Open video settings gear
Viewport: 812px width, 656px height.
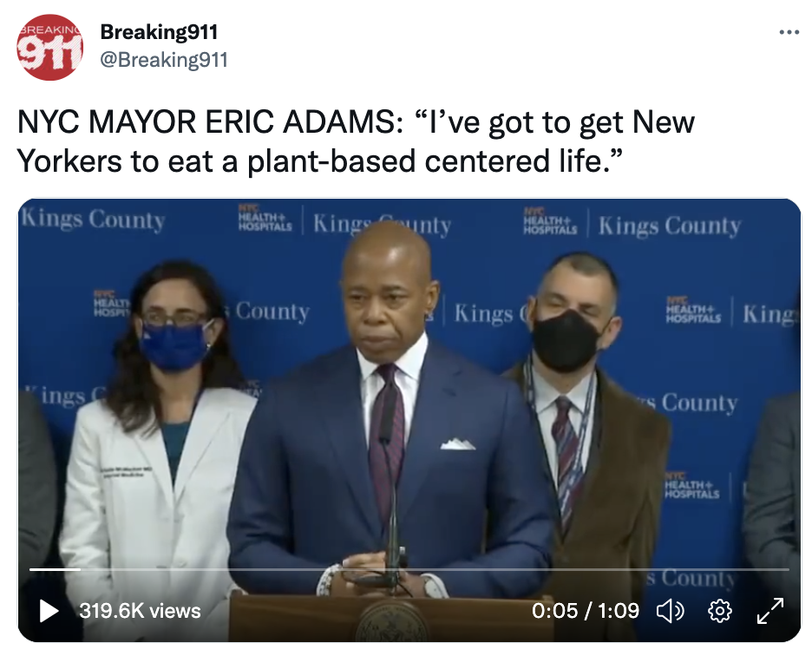pyautogui.click(x=720, y=612)
